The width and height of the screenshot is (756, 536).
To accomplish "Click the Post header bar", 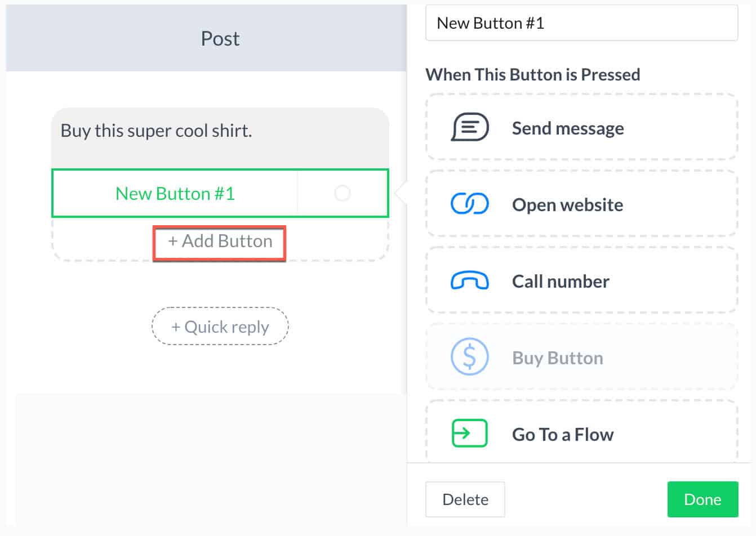I will (x=220, y=38).
